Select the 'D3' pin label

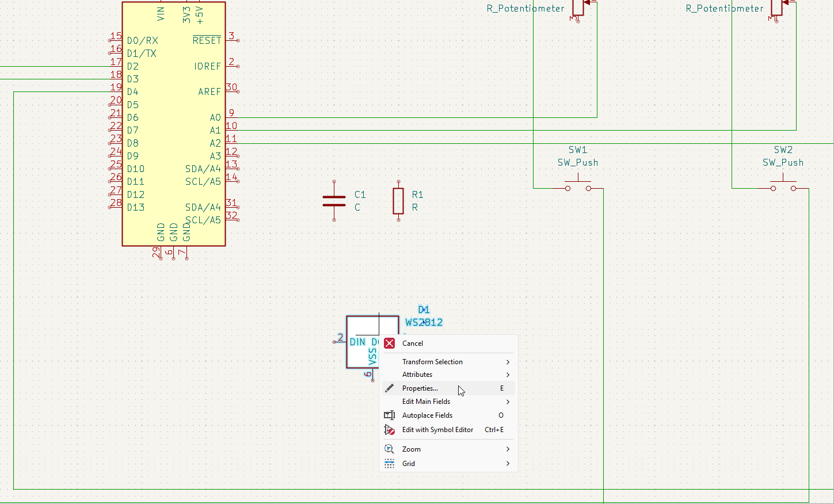pyautogui.click(x=133, y=79)
